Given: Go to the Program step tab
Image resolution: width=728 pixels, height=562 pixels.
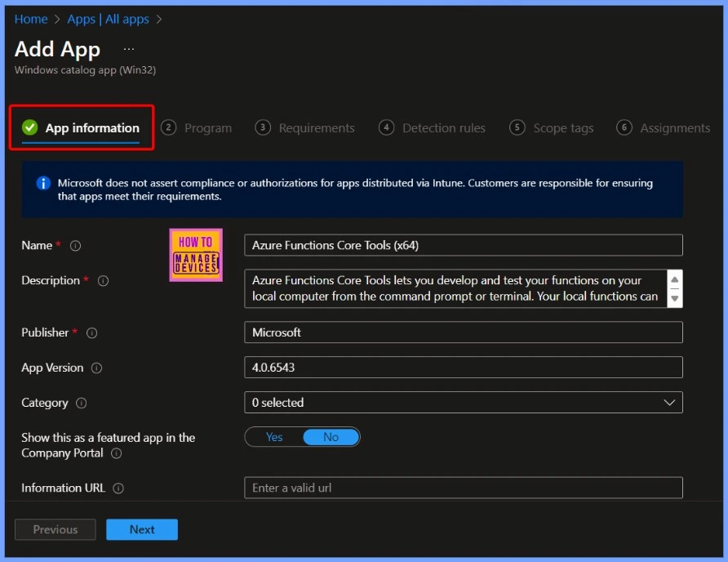Looking at the screenshot, I should tap(197, 127).
